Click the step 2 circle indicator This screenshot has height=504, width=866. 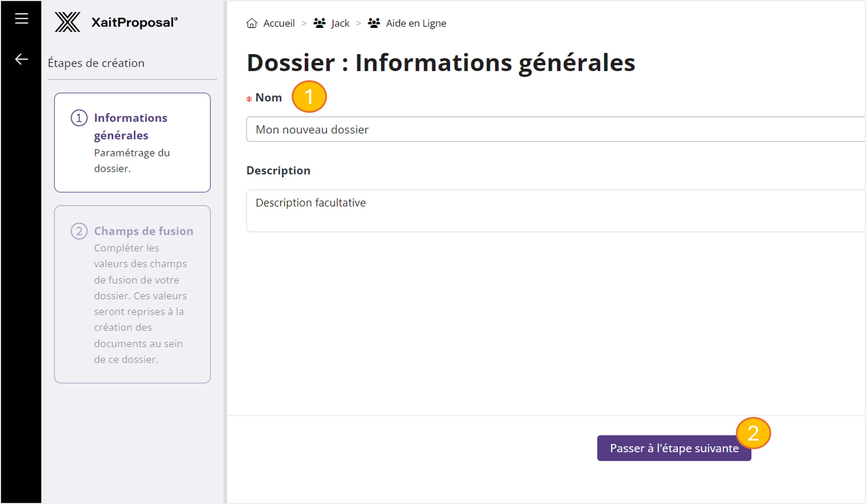[80, 231]
